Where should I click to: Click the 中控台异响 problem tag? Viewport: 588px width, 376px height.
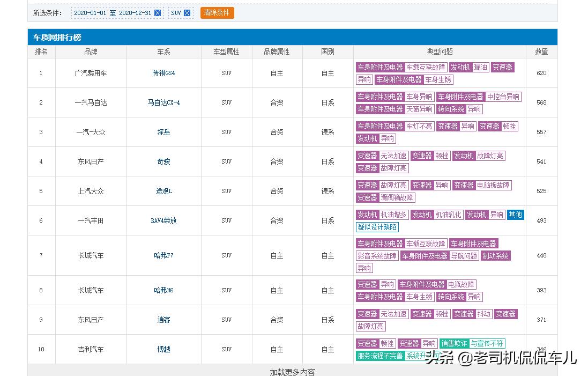[x=503, y=97]
